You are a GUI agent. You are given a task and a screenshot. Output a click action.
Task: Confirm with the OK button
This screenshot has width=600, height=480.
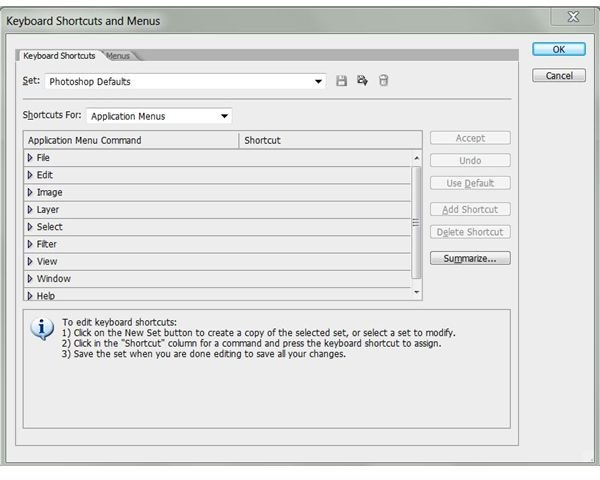559,49
